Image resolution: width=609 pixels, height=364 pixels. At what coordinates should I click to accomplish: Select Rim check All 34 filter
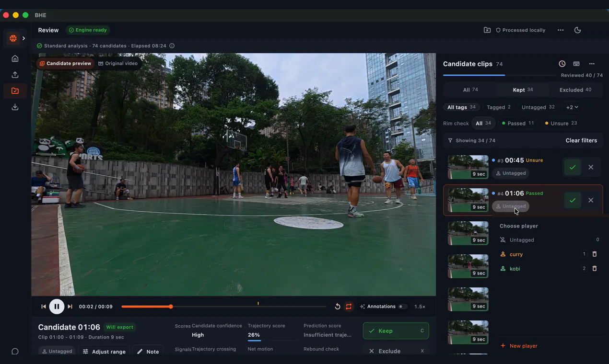483,123
